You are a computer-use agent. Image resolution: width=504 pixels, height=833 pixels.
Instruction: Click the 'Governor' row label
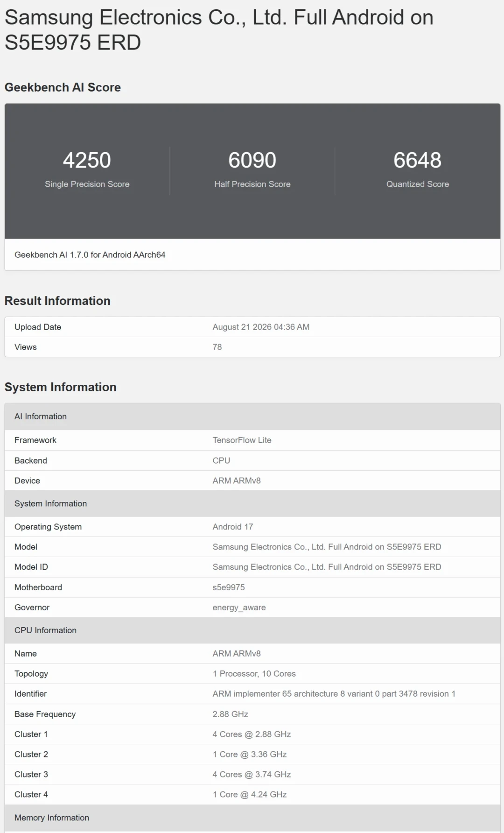[32, 607]
